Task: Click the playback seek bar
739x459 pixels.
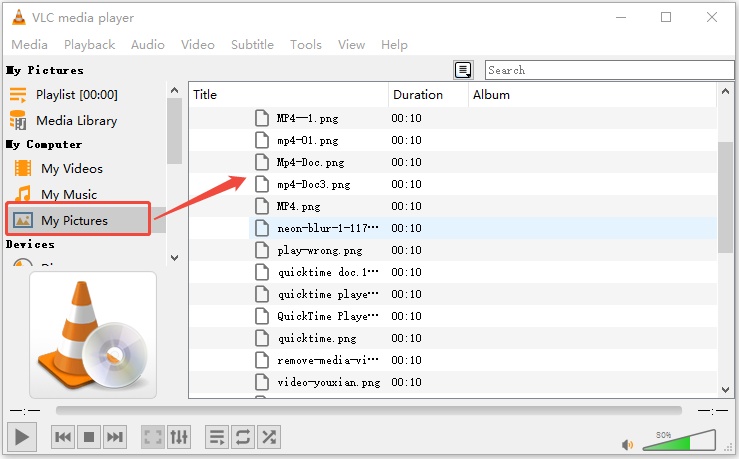Action: pyautogui.click(x=369, y=410)
